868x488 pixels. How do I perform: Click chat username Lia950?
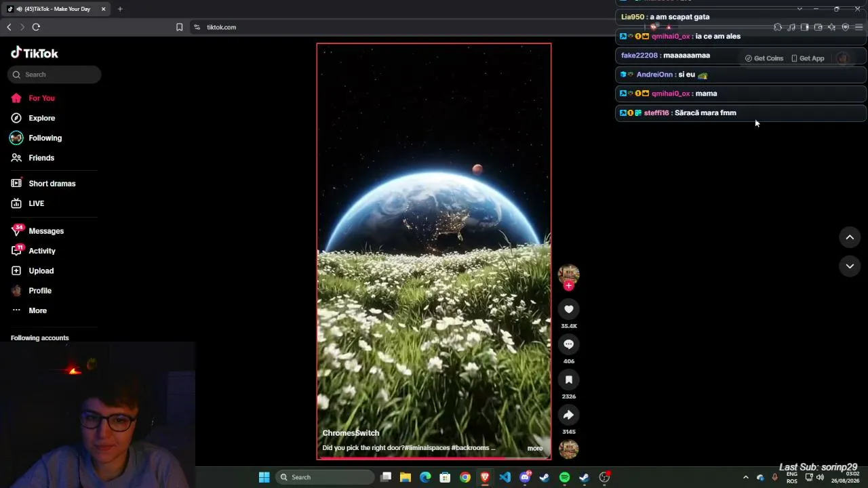point(633,17)
